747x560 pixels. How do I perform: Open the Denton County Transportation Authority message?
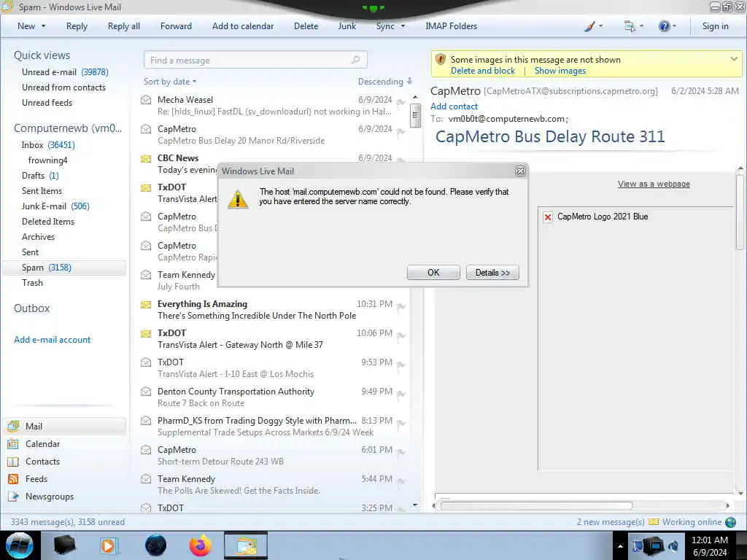tap(274, 397)
